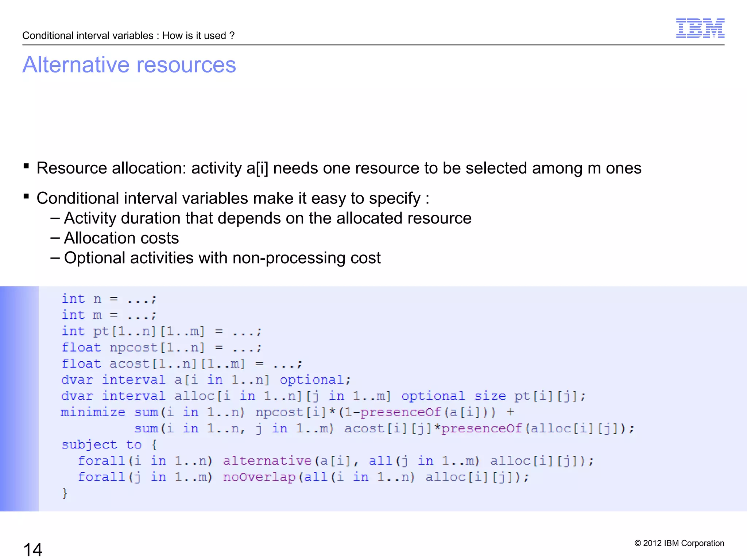Screen dimensions: 747x560
Task: Click the code line 'int n = ...;'
Action: tap(109, 299)
